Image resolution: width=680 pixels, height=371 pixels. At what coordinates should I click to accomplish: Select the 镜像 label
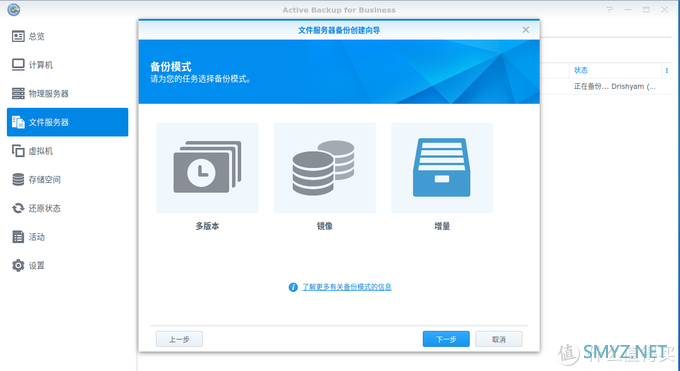coord(324,226)
